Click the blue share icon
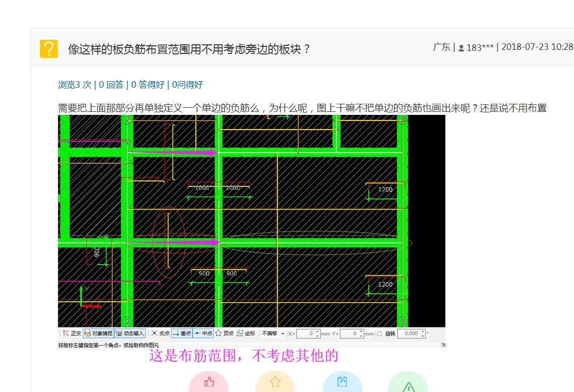The image size is (574, 392). tap(342, 382)
